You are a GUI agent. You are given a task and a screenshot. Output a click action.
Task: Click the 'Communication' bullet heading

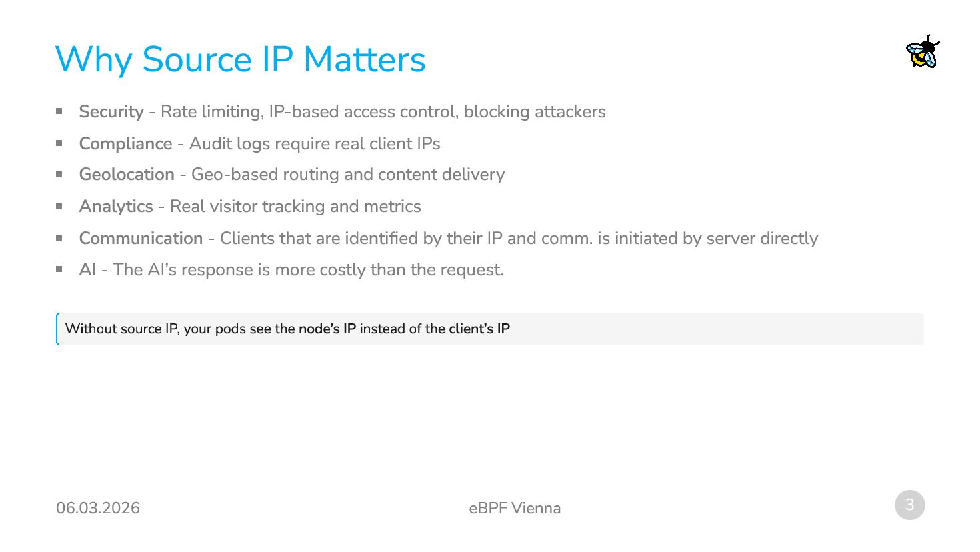click(141, 238)
